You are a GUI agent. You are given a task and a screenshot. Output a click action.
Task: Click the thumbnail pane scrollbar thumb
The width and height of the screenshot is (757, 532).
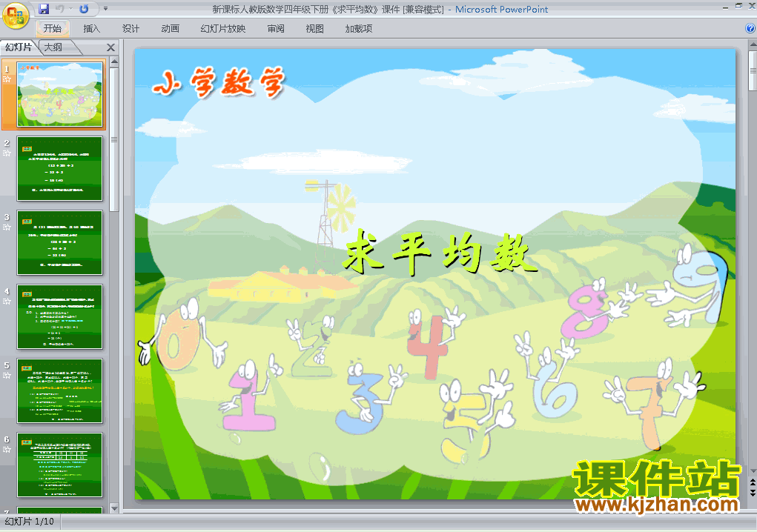tap(114, 139)
